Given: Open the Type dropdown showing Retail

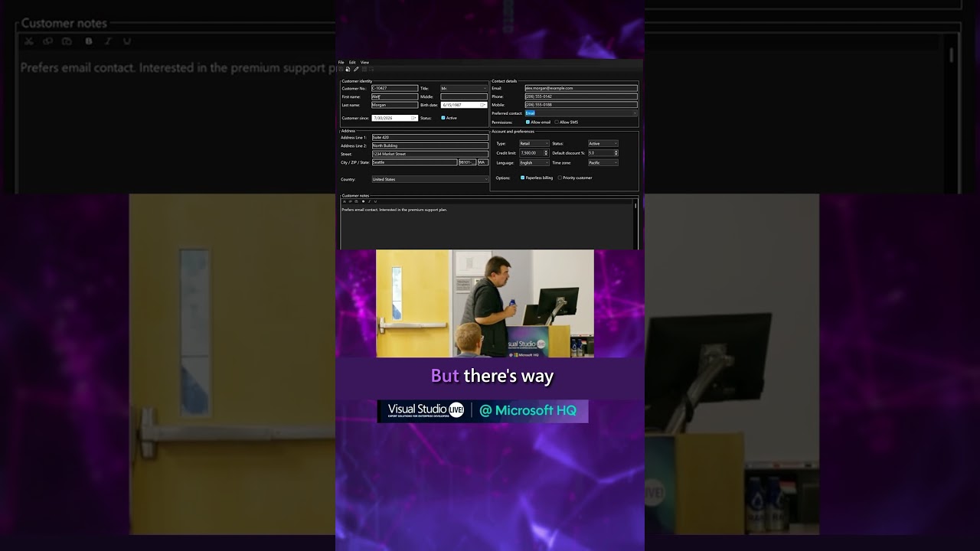Looking at the screenshot, I should [534, 143].
